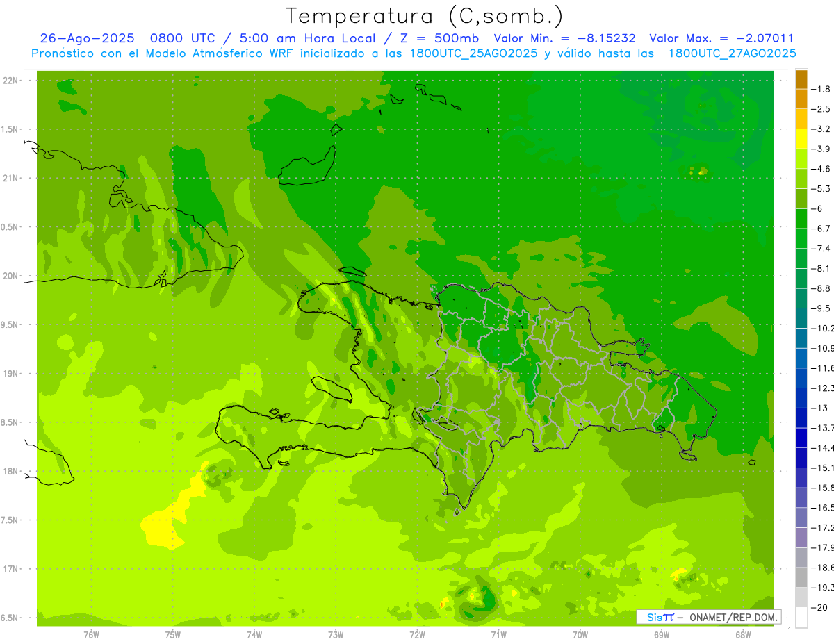The height and width of the screenshot is (644, 834).
Task: Click the "-8.8" colorbar label
Action: 821,288
